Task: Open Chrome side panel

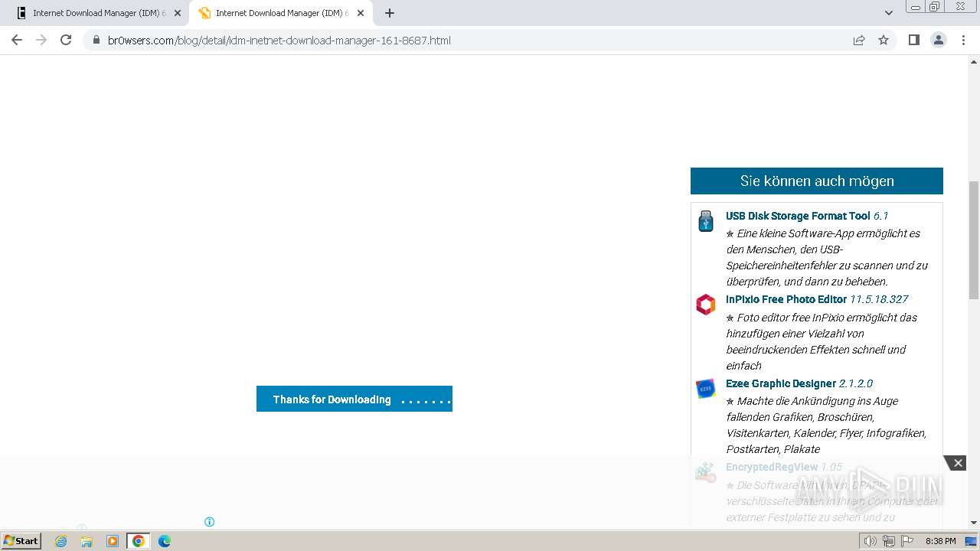Action: [x=913, y=40]
